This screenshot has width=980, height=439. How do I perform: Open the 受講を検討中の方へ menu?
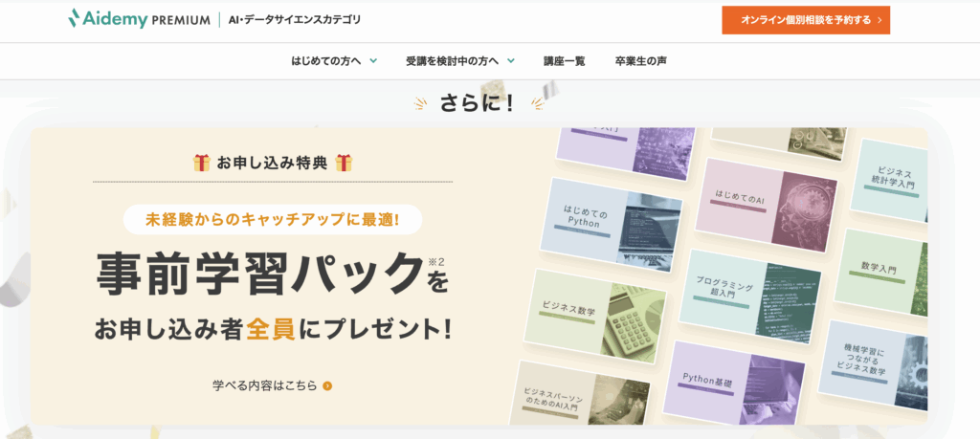point(452,61)
